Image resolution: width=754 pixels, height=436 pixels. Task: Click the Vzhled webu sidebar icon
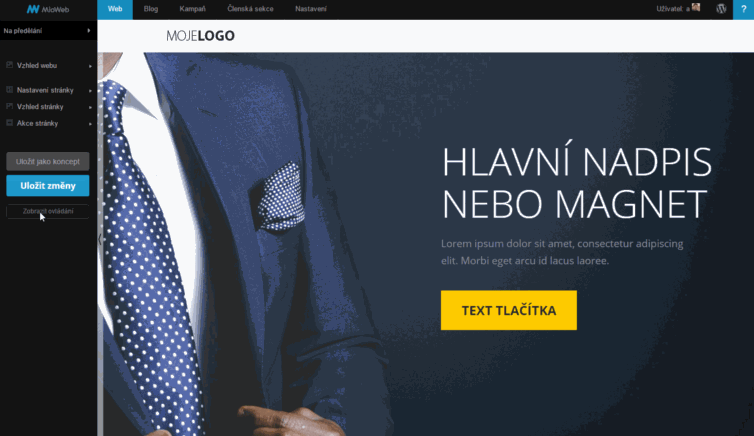coord(9,65)
